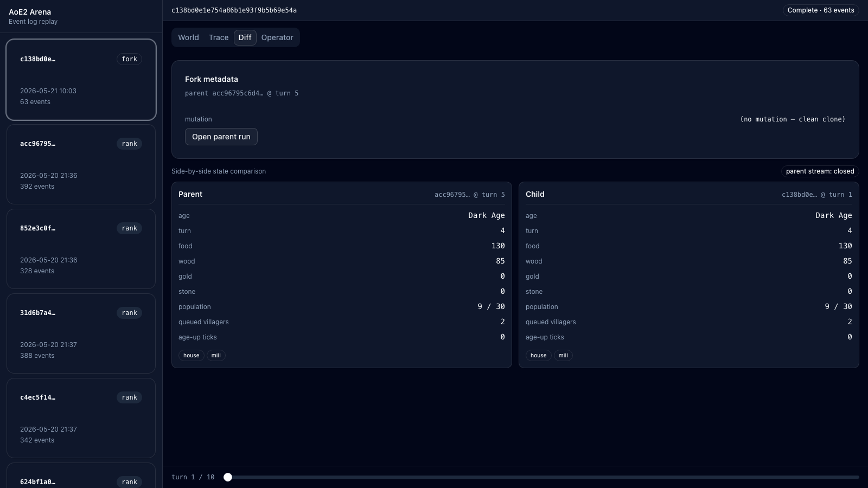
Task: Select the Diff tab
Action: click(245, 37)
